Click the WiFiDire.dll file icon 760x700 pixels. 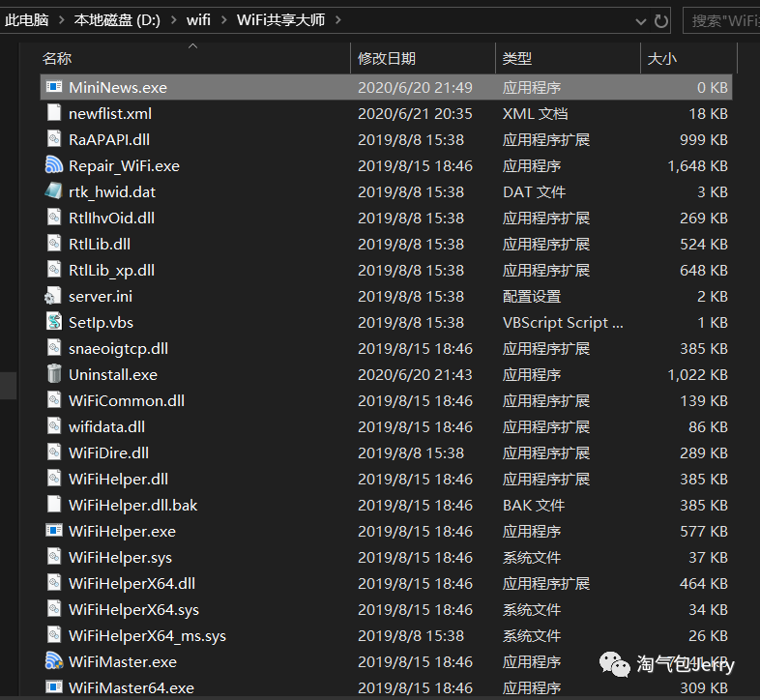coord(54,452)
